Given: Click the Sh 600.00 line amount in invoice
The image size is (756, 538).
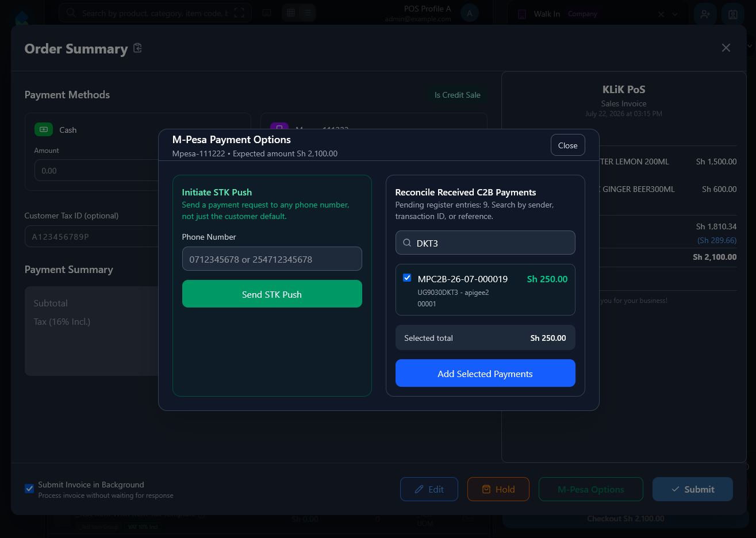Looking at the screenshot, I should click(719, 189).
